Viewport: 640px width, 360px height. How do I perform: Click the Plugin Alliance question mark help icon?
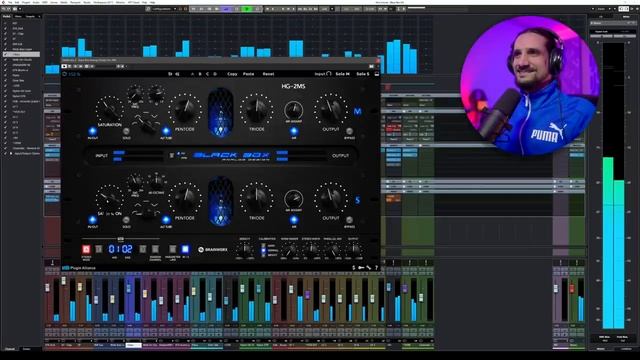click(376, 268)
